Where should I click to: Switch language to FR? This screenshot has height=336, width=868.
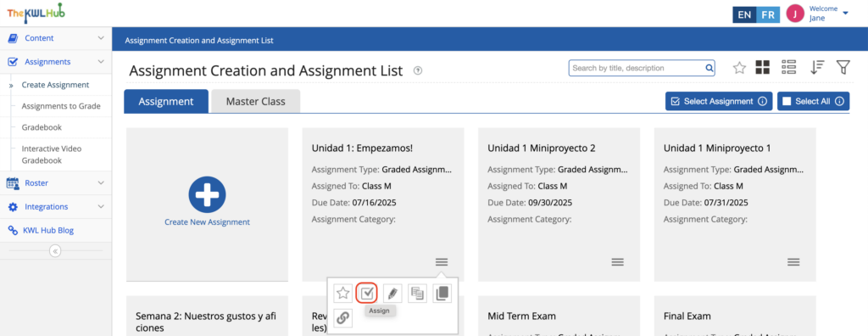[x=768, y=15]
